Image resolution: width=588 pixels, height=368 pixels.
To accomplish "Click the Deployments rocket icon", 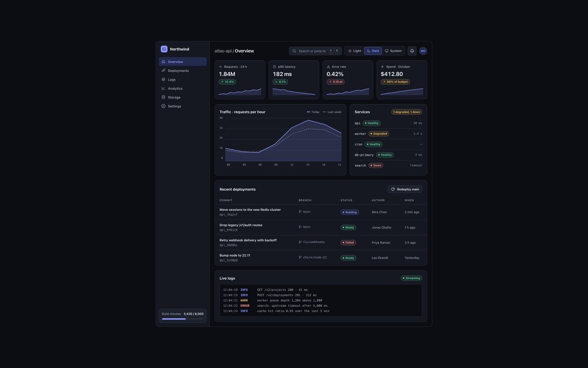I will click(x=164, y=71).
